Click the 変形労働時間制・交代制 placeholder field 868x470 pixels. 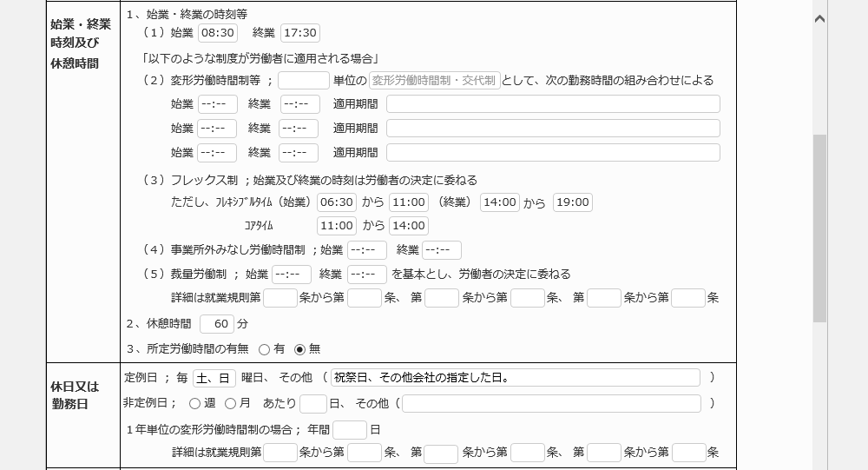click(x=434, y=81)
